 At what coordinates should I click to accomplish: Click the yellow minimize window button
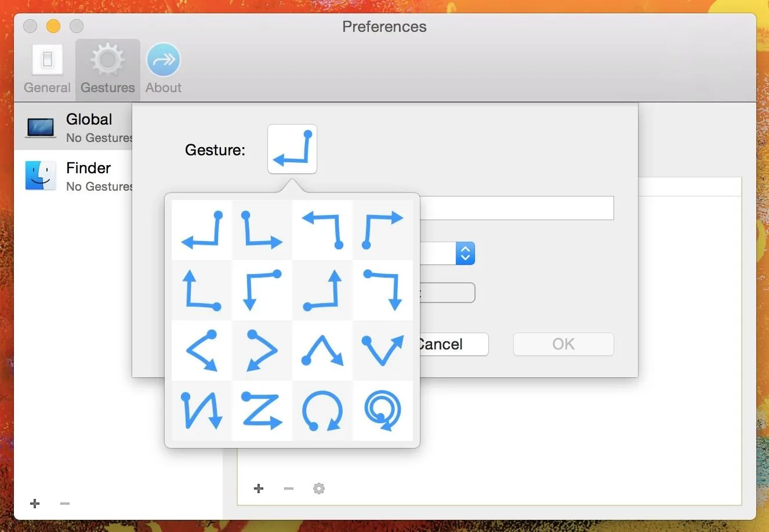[53, 26]
